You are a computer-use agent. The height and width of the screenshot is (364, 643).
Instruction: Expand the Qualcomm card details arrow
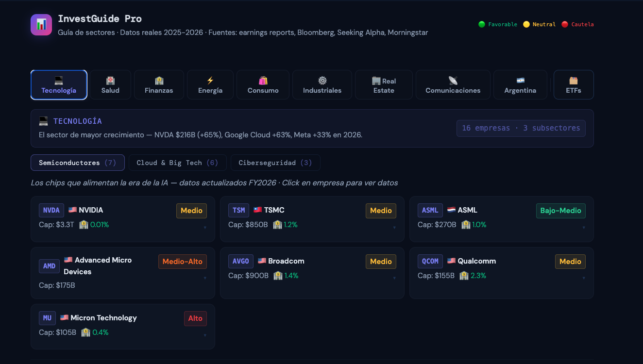pyautogui.click(x=584, y=278)
